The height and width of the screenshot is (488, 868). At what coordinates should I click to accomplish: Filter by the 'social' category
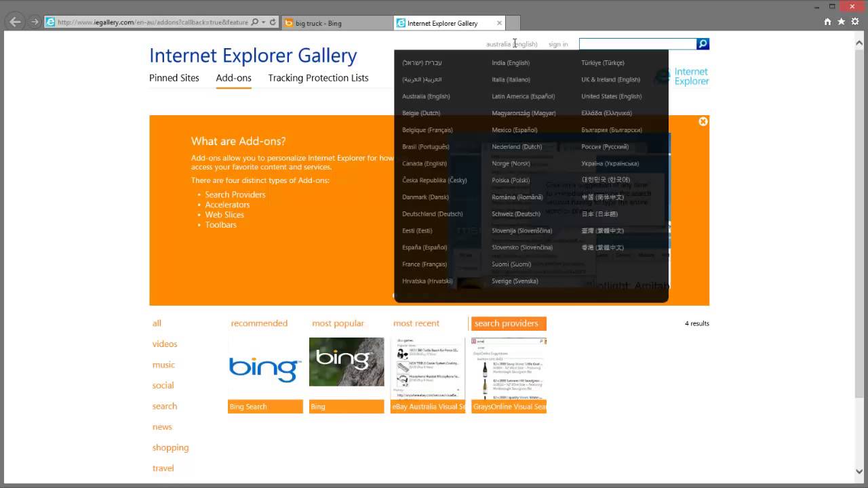coord(163,386)
